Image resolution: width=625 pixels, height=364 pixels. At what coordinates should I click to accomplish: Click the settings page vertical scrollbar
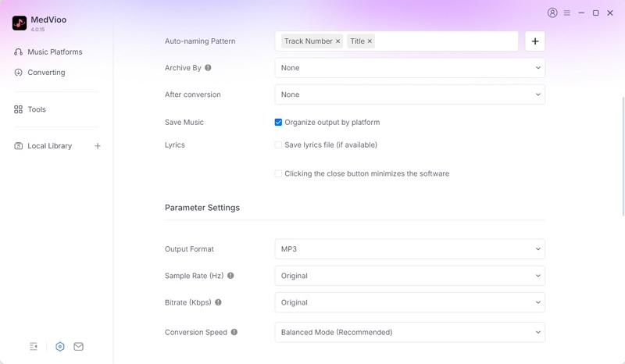pos(623,156)
